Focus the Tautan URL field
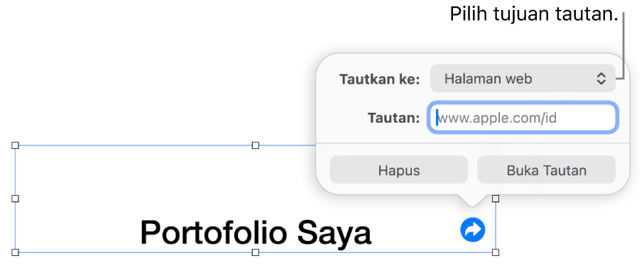The width and height of the screenshot is (644, 268). [523, 118]
